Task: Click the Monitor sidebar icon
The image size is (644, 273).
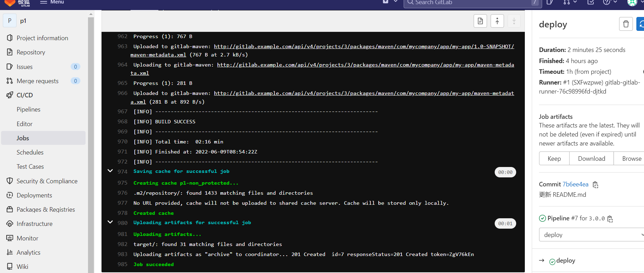Action: 10,238
